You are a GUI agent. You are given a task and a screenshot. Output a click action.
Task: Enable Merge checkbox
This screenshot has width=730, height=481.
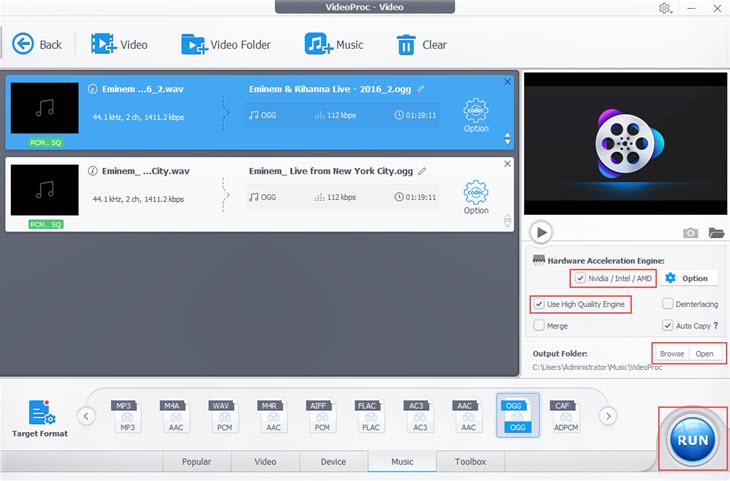click(x=539, y=325)
